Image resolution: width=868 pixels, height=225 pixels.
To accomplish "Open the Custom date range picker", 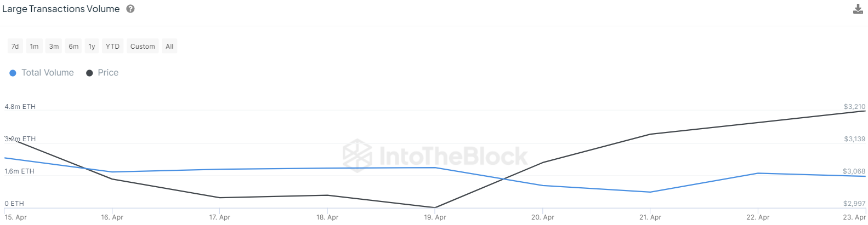I will click(143, 47).
